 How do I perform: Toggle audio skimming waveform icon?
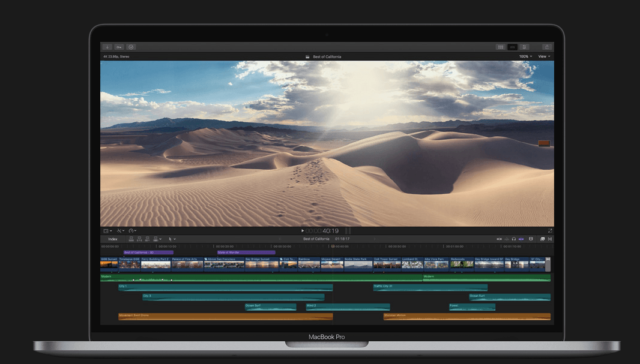507,239
